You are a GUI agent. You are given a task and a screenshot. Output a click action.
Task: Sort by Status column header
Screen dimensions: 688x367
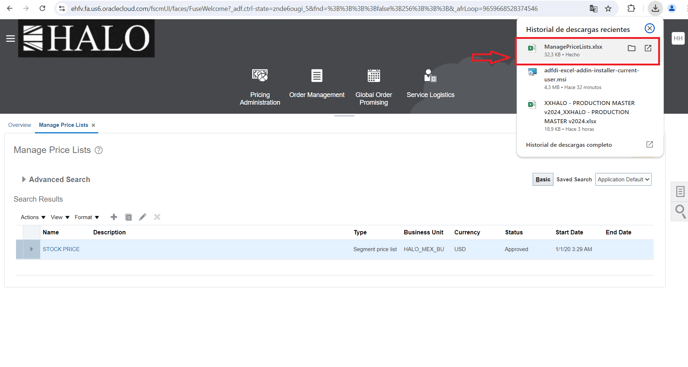514,232
